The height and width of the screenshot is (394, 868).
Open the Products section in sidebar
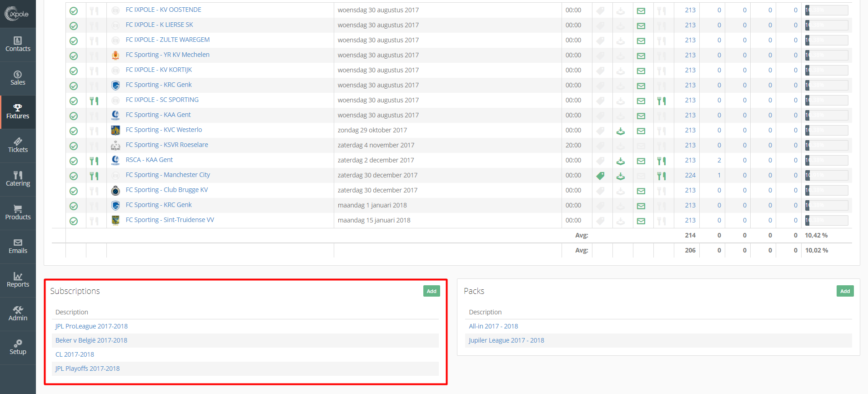coord(18,213)
